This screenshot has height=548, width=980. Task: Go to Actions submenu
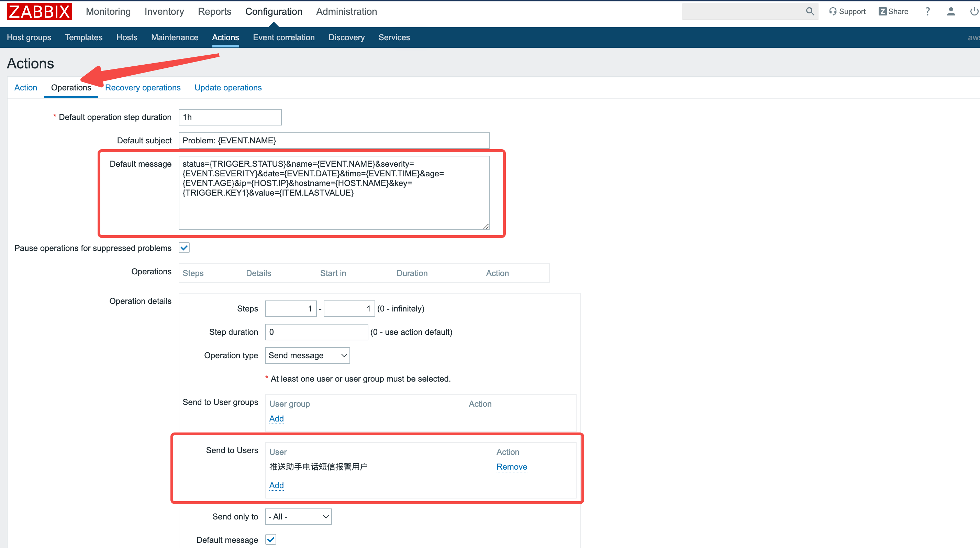coord(225,37)
